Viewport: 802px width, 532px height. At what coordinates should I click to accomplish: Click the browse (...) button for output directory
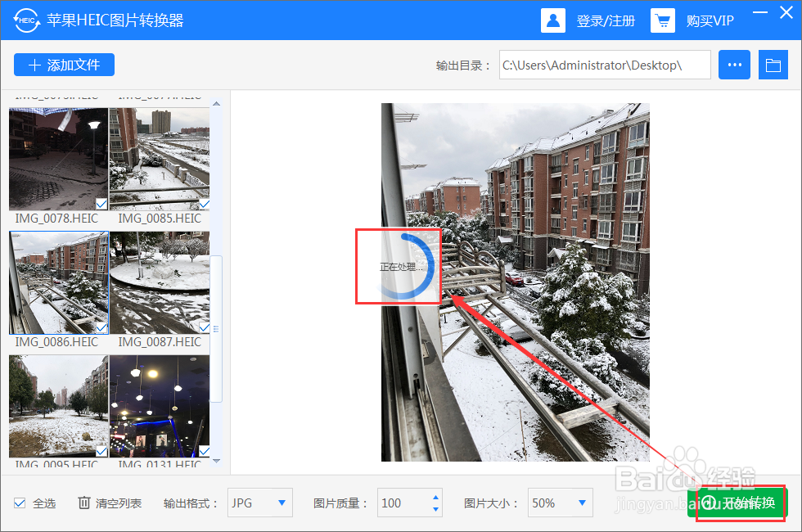click(x=734, y=64)
